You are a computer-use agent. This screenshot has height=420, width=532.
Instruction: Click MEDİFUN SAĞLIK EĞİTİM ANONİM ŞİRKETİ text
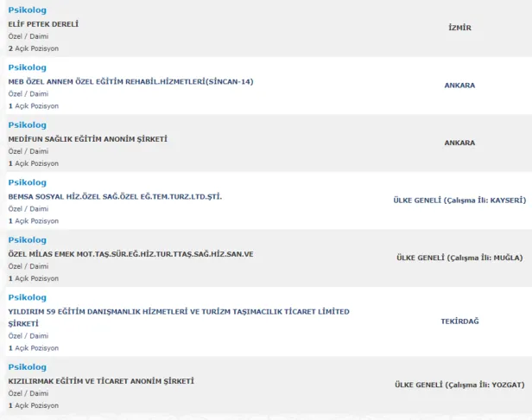coord(87,138)
